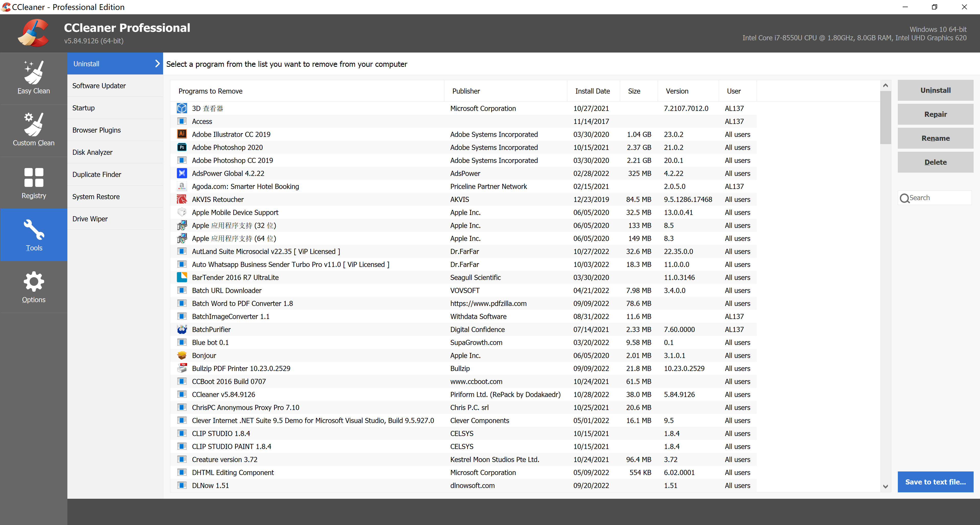The height and width of the screenshot is (525, 980).
Task: Open Duplicate Finder tool
Action: [x=115, y=174]
